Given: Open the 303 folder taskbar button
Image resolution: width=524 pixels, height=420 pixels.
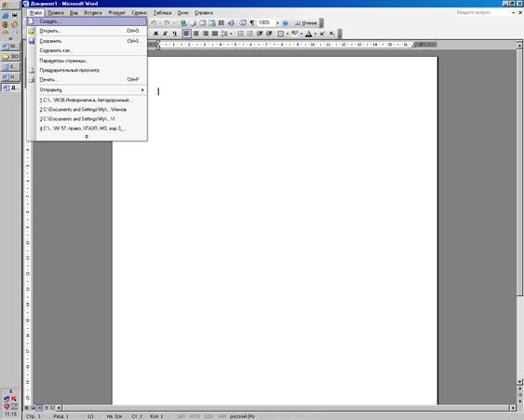Looking at the screenshot, I should 10,56.
